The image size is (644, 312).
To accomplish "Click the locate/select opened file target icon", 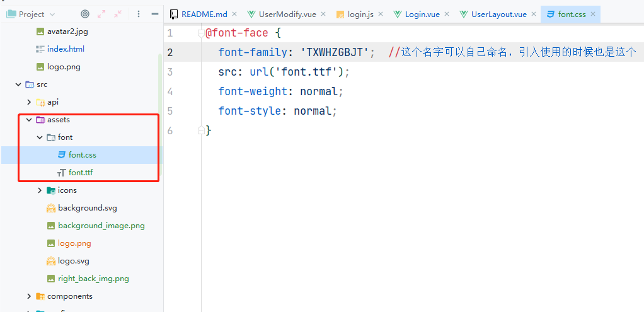I will coord(85,14).
